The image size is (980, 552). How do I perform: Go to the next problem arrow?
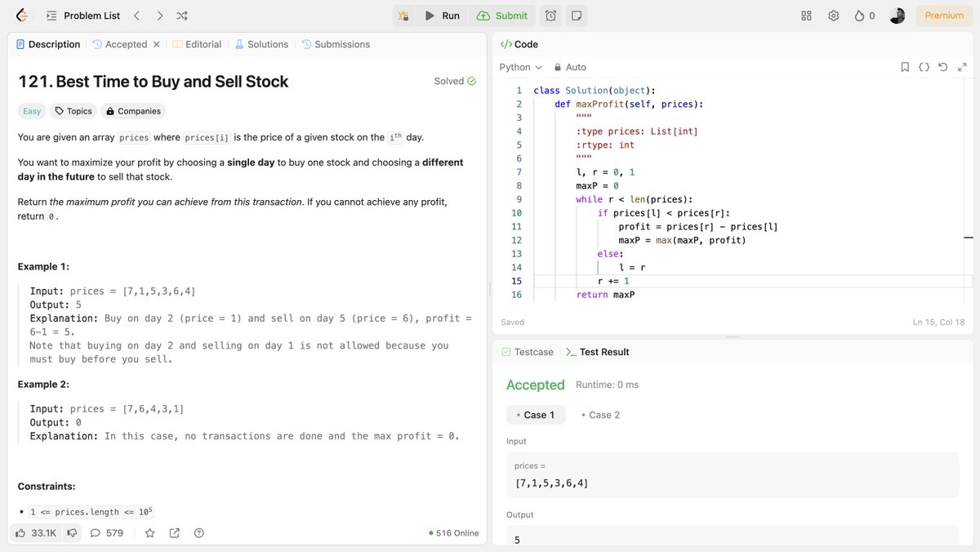pyautogui.click(x=159, y=16)
